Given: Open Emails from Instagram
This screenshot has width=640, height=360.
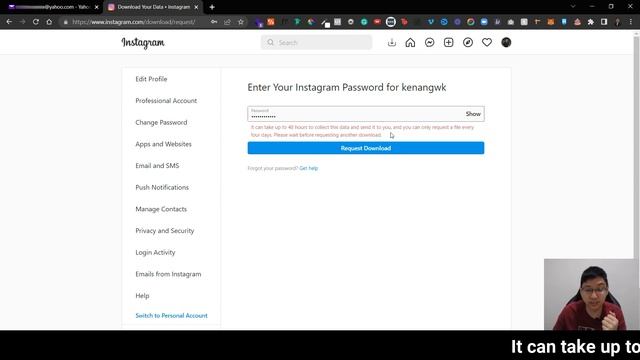Looking at the screenshot, I should tap(168, 274).
